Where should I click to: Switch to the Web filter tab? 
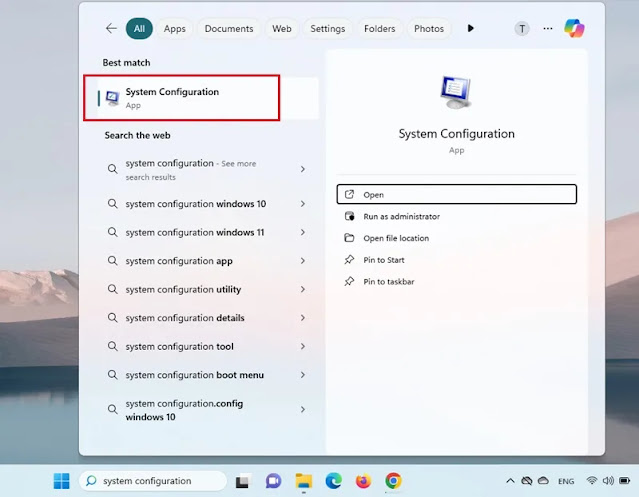(x=282, y=29)
